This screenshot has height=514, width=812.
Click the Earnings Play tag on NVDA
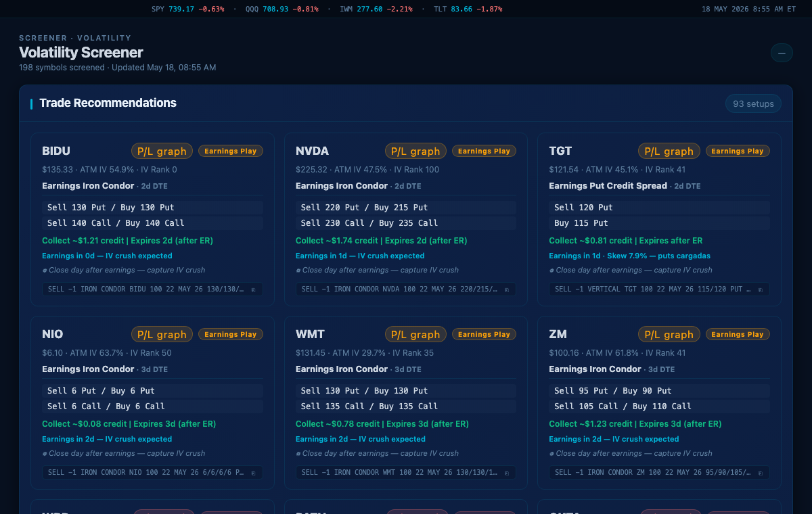pyautogui.click(x=484, y=151)
